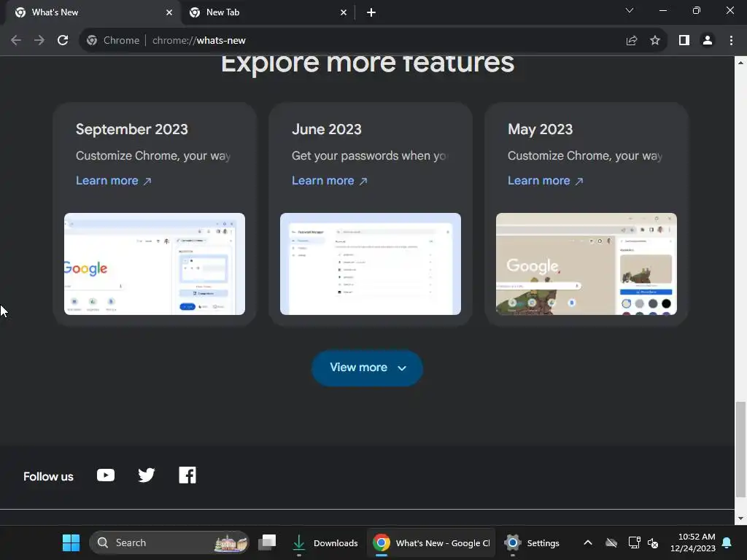
Task: Open Learn more for May 2023
Action: point(545,181)
